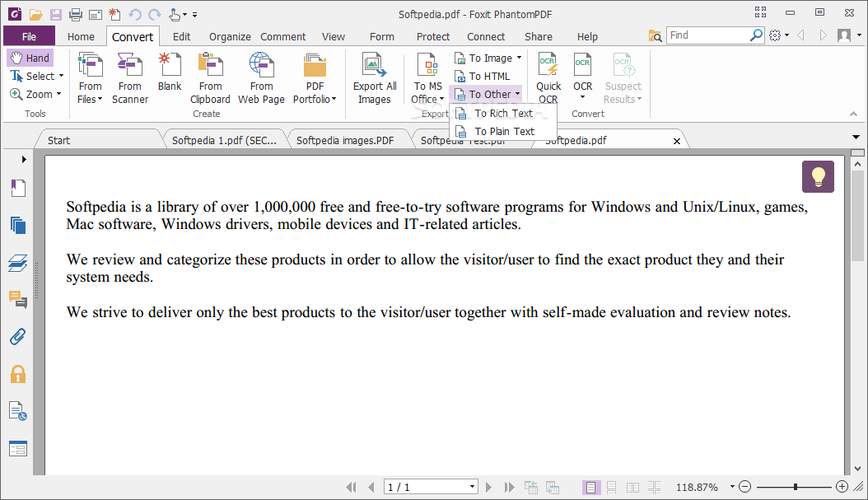Create PDF From Files
Viewport: 868px width, 500px height.
(91, 78)
